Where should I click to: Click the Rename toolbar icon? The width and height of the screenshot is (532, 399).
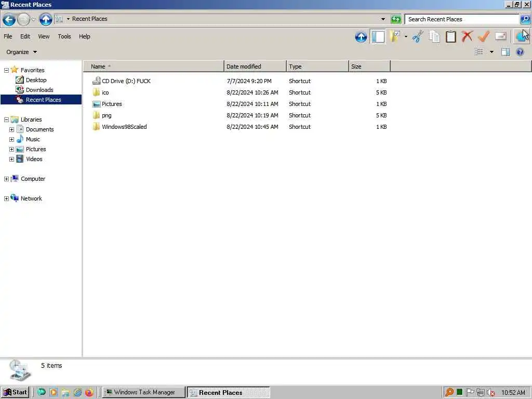point(501,36)
